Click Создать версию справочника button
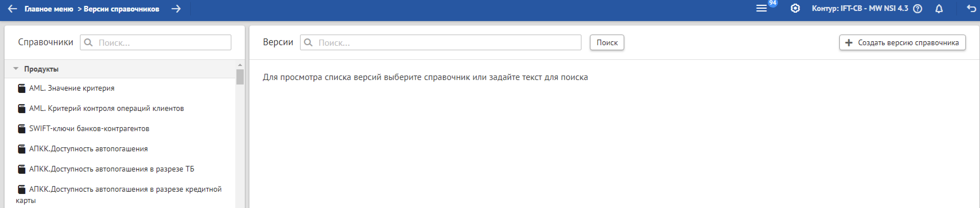This screenshot has width=980, height=208. [902, 42]
